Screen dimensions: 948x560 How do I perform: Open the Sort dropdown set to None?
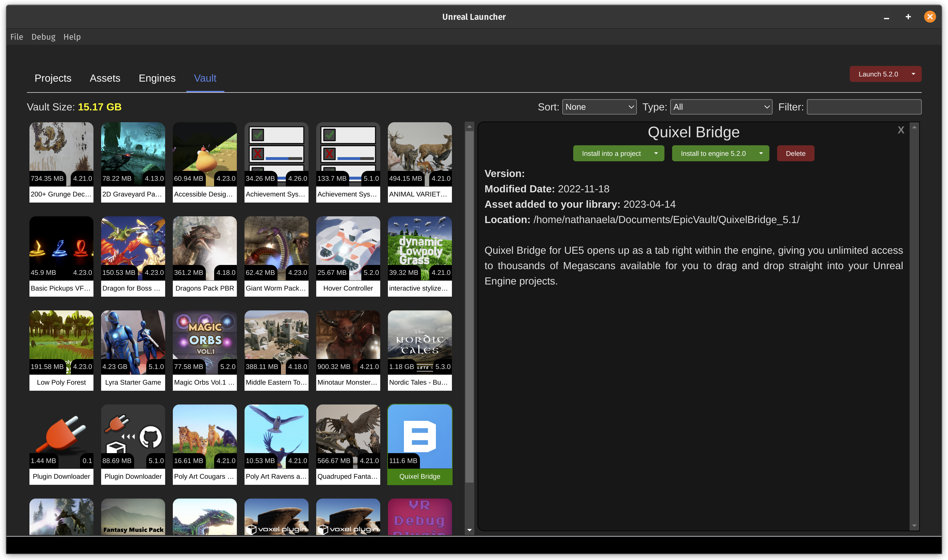pyautogui.click(x=599, y=107)
